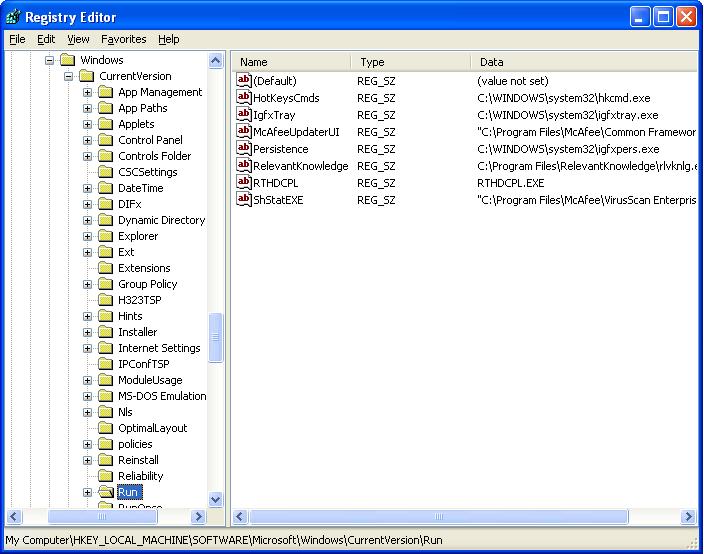Expand the App Management key

tap(88, 92)
